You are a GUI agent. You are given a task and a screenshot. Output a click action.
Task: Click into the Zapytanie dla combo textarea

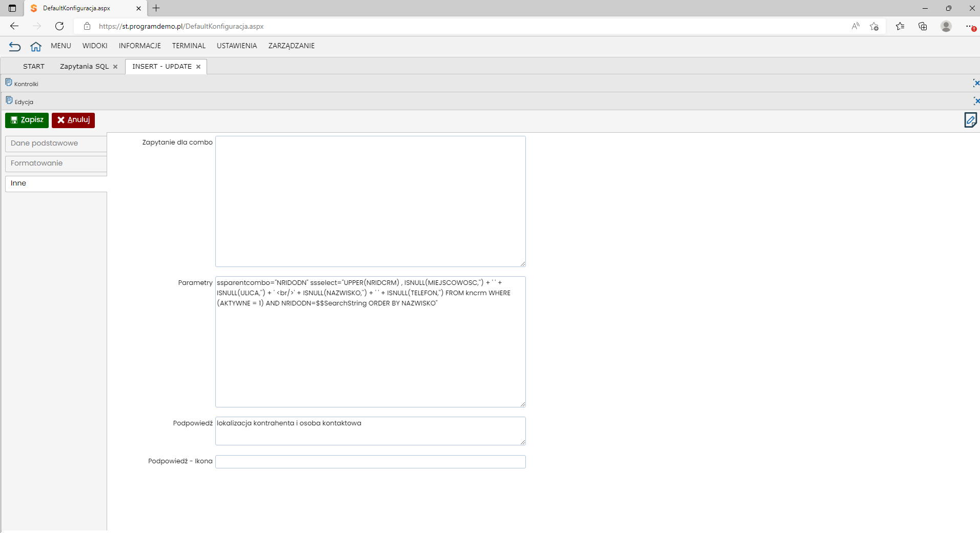pyautogui.click(x=371, y=201)
